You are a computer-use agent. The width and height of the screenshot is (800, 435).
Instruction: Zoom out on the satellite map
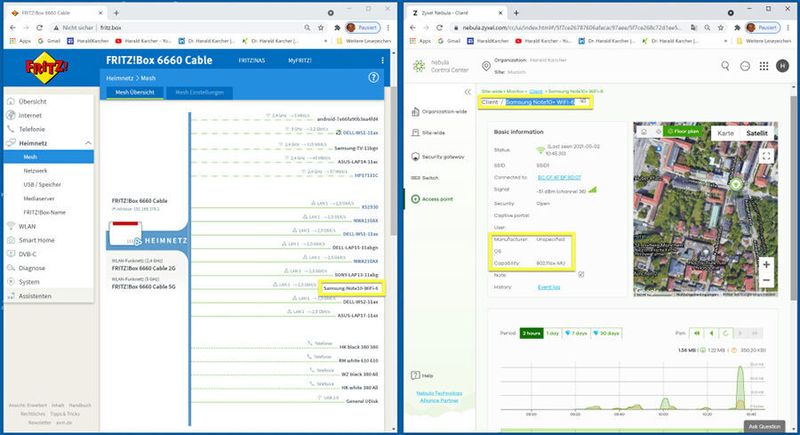[x=766, y=280]
